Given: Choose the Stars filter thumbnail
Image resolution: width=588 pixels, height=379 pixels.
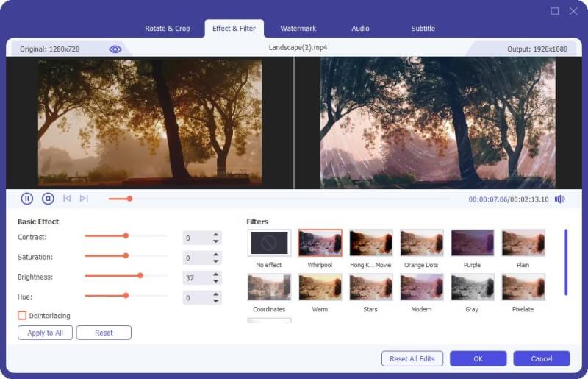Looking at the screenshot, I should (371, 287).
